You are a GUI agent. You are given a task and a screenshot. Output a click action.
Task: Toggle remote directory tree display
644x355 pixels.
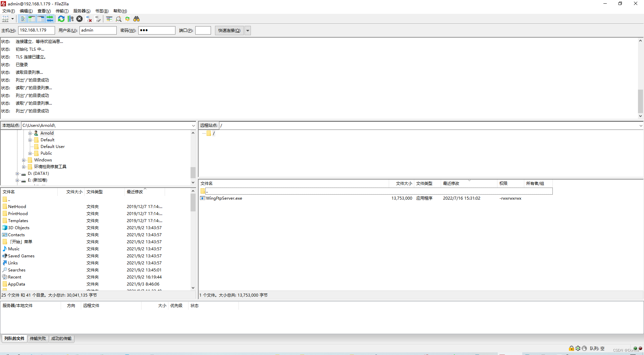click(41, 19)
